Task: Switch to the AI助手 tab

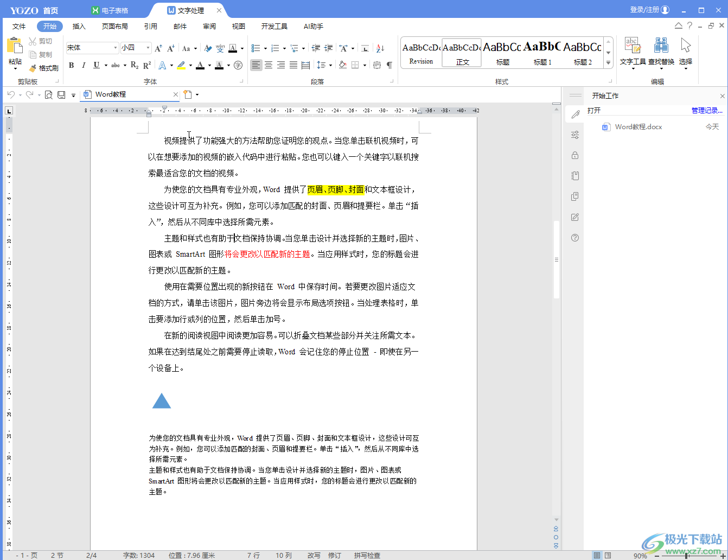Action: (x=314, y=26)
